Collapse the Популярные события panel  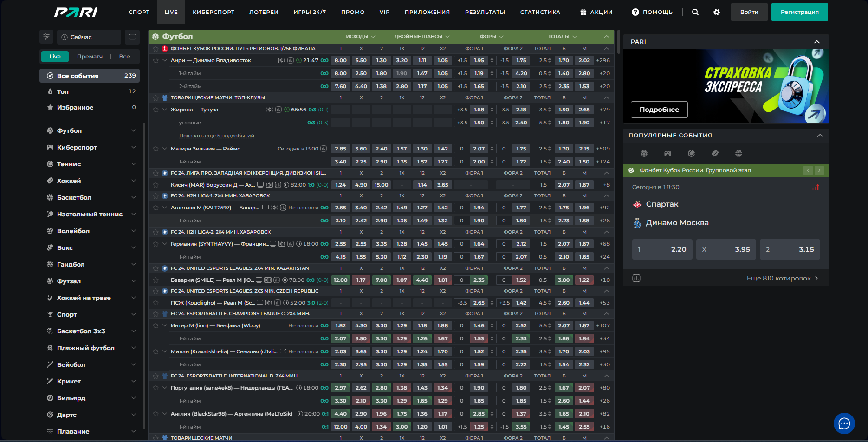coord(820,136)
